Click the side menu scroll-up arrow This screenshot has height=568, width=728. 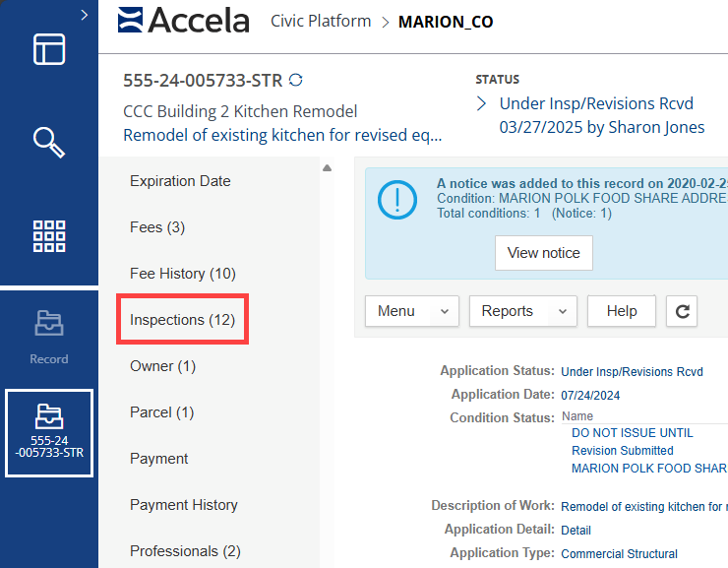click(x=327, y=168)
